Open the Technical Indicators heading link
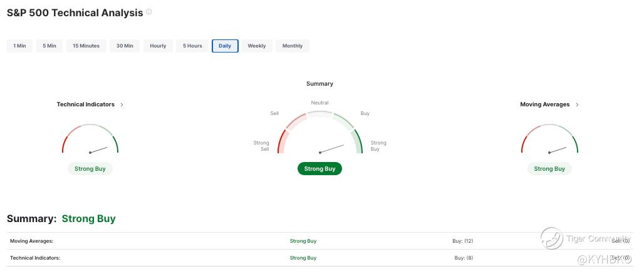The width and height of the screenshot is (644, 274). pyautogui.click(x=85, y=104)
